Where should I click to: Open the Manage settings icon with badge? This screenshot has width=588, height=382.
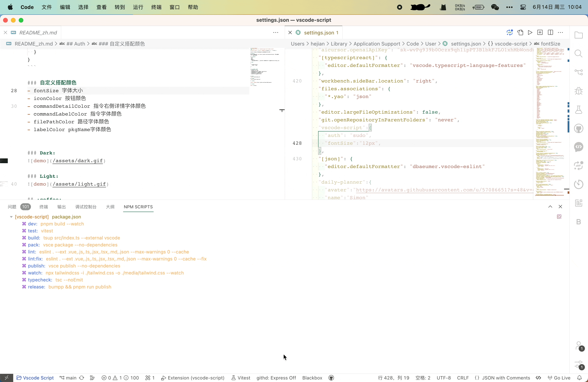tap(579, 365)
